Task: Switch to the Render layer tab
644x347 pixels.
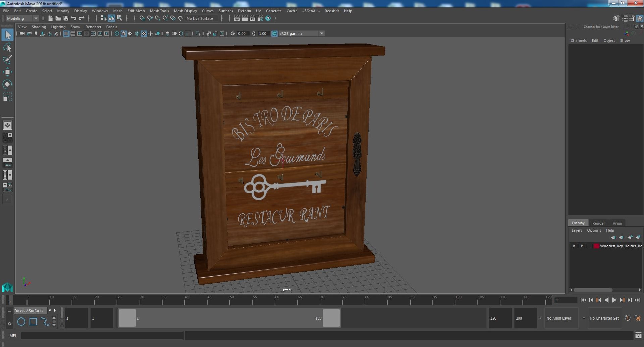Action: point(598,223)
